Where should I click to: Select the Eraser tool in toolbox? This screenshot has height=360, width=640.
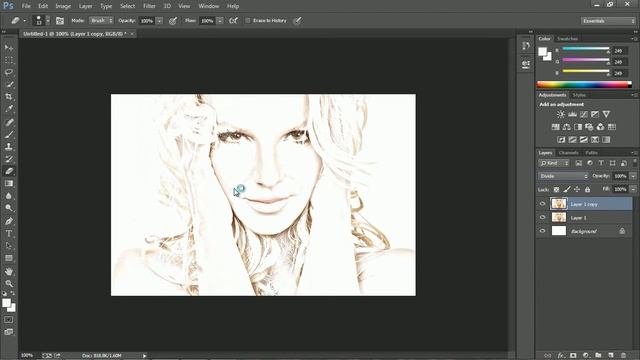tap(9, 171)
